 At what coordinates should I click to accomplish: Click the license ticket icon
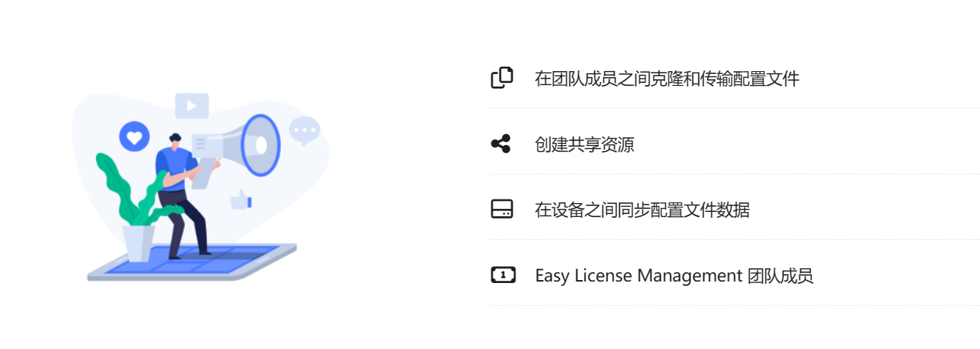tap(502, 276)
